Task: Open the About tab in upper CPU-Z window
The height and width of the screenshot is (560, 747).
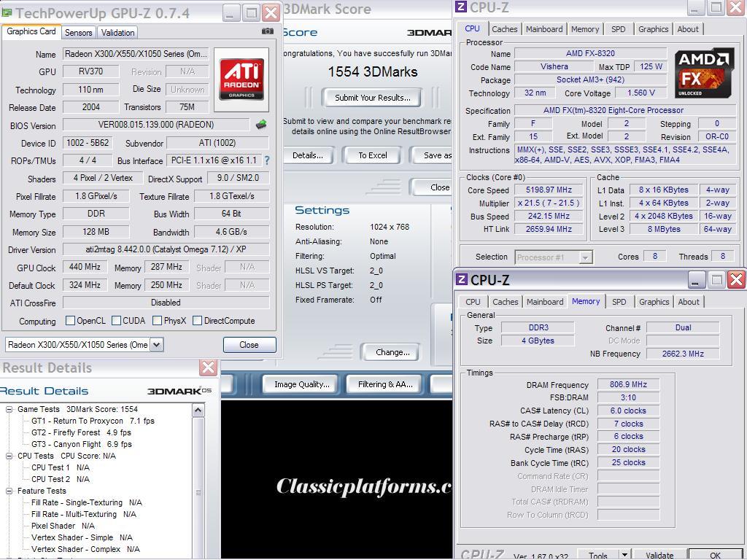Action: pos(688,29)
